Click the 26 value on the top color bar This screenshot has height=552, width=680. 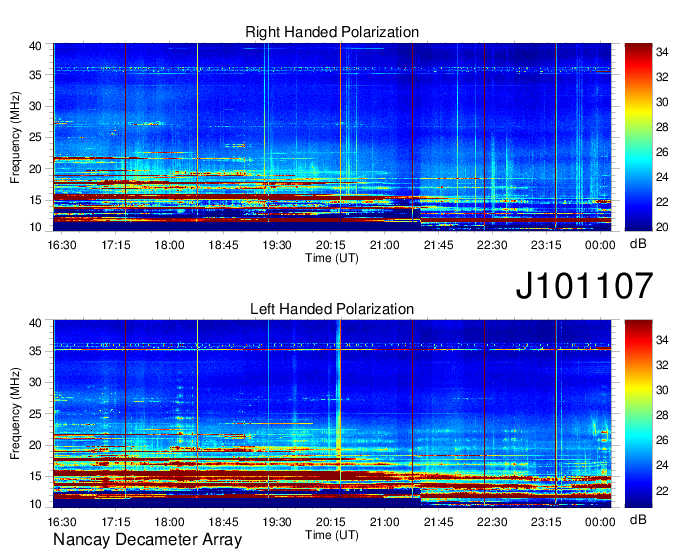[662, 152]
